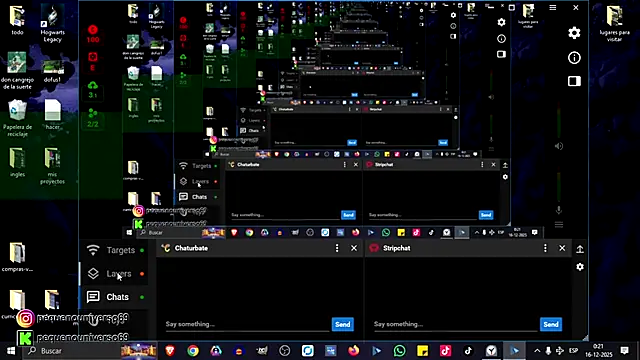The width and height of the screenshot is (640, 360).
Task: Open the taskbar clock and date
Action: (x=598, y=351)
